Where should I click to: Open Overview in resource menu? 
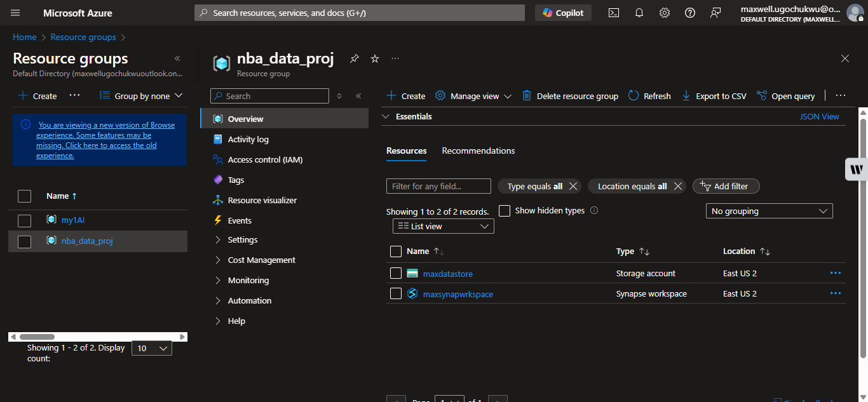click(284, 119)
